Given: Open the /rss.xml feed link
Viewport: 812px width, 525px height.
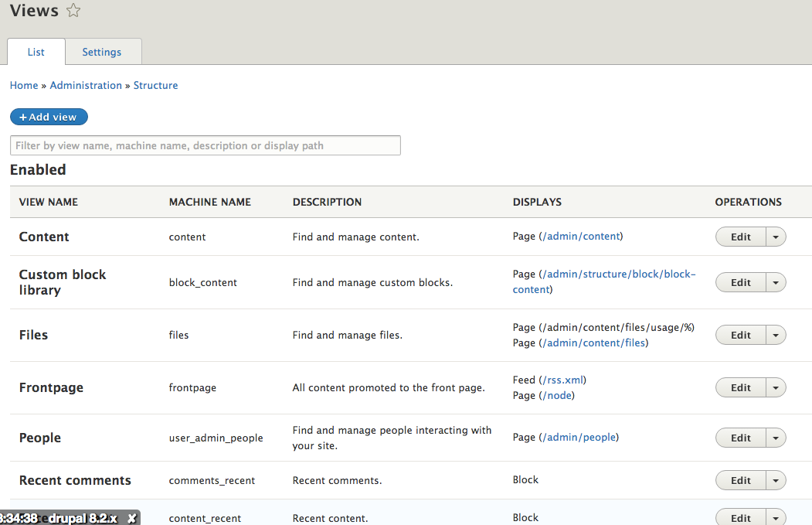Looking at the screenshot, I should [x=566, y=380].
